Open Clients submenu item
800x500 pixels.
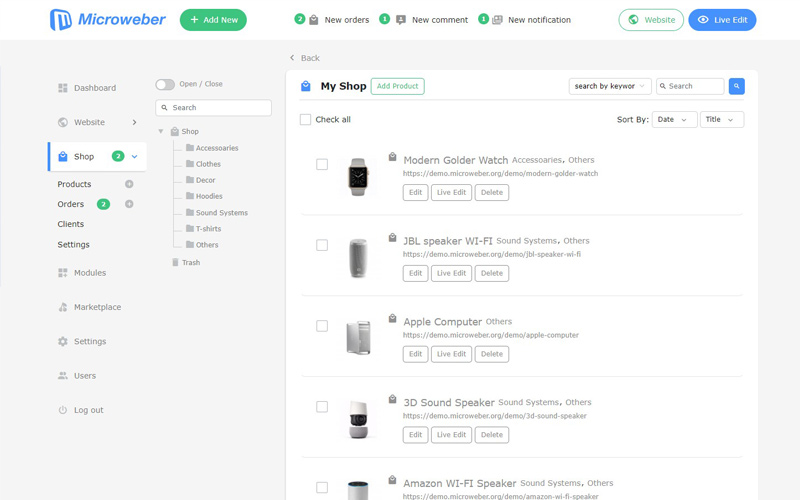70,224
